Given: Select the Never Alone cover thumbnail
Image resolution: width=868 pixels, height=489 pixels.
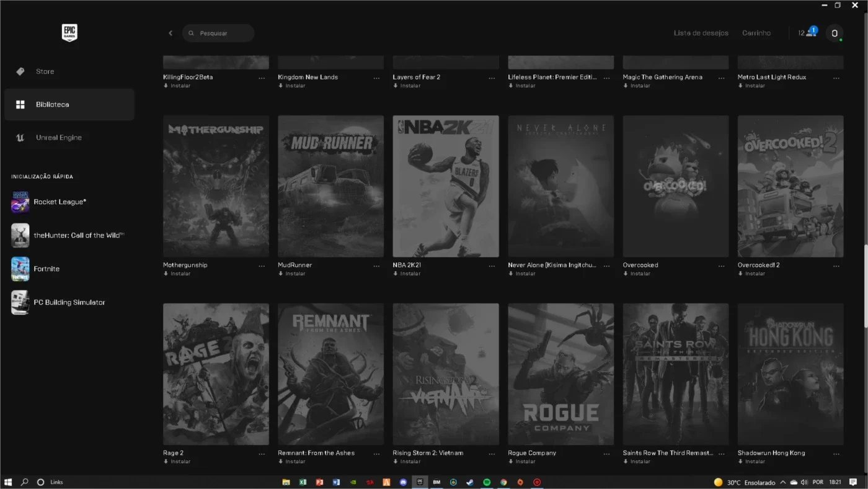Looking at the screenshot, I should 560,186.
